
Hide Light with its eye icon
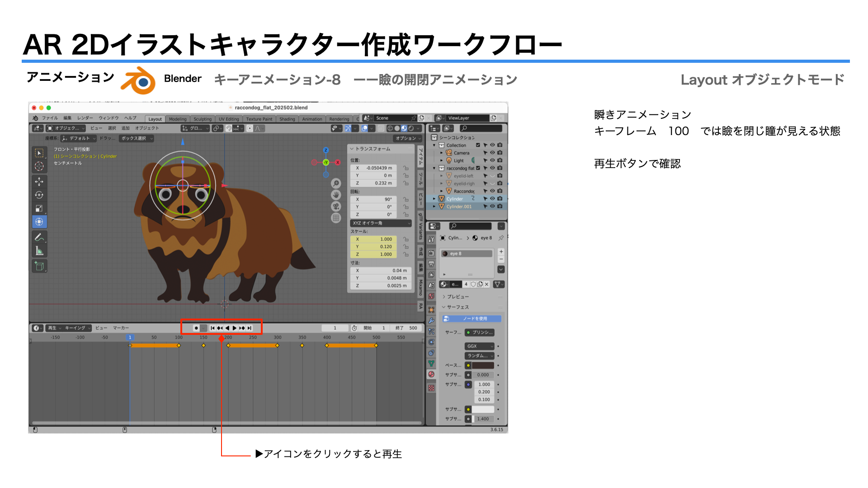pos(492,160)
